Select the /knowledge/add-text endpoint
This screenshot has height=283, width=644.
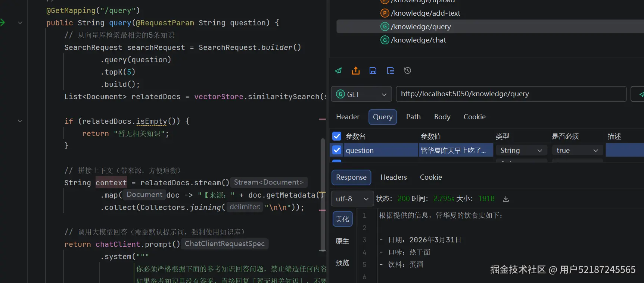pyautogui.click(x=425, y=13)
